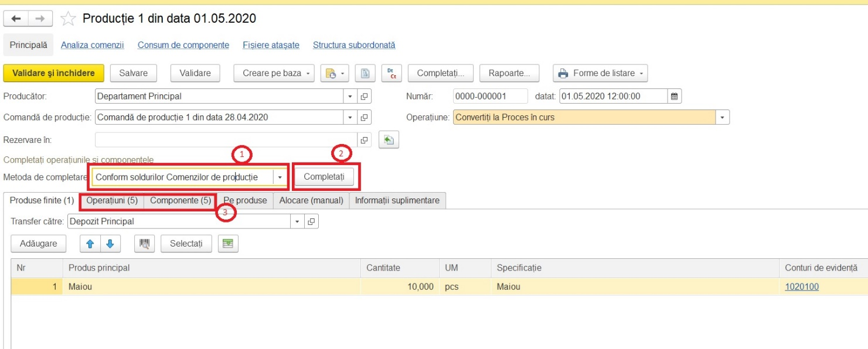Open the Forme de listare menu
Image resolution: width=868 pixels, height=349 pixels.
tap(601, 73)
